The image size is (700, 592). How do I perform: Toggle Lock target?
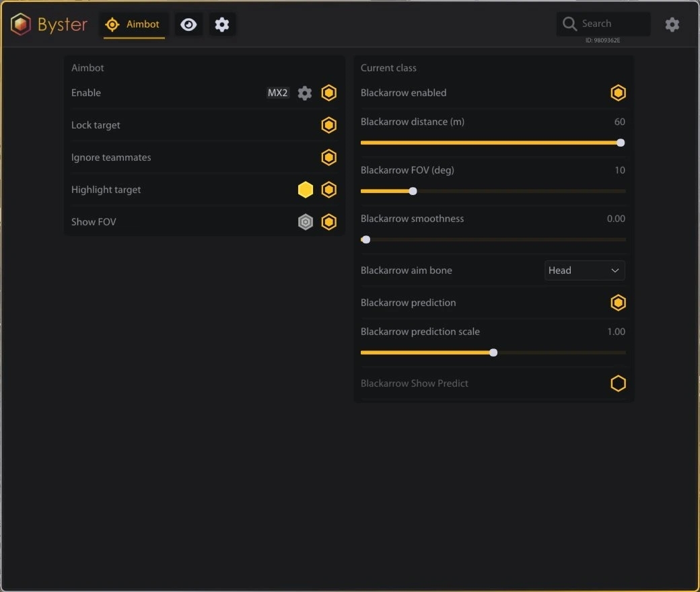[328, 125]
